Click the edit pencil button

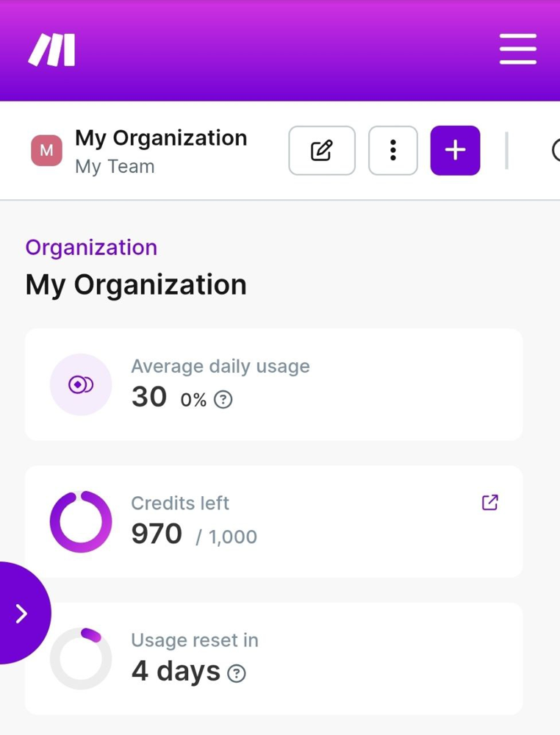coord(322,151)
